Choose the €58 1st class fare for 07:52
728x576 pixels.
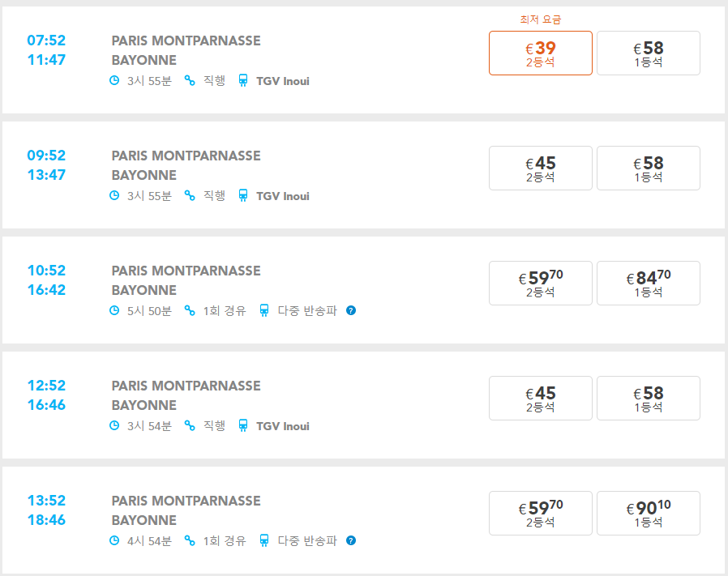[648, 53]
